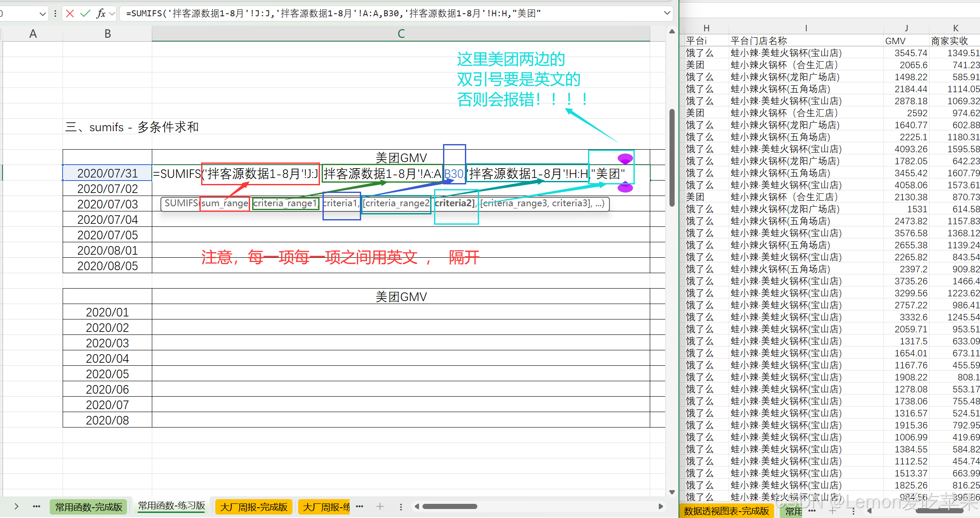Select column A header
This screenshot has height=518, width=980.
pos(33,34)
